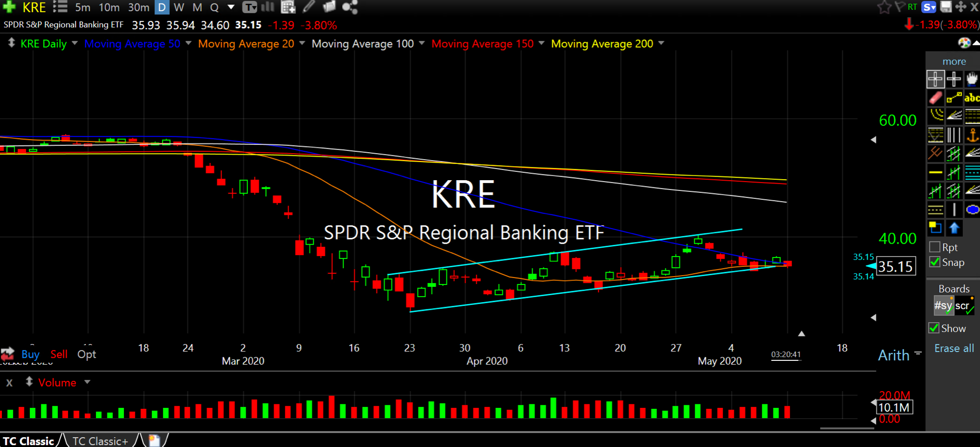
Task: Select the orange pitchfork tool
Action: (x=935, y=153)
